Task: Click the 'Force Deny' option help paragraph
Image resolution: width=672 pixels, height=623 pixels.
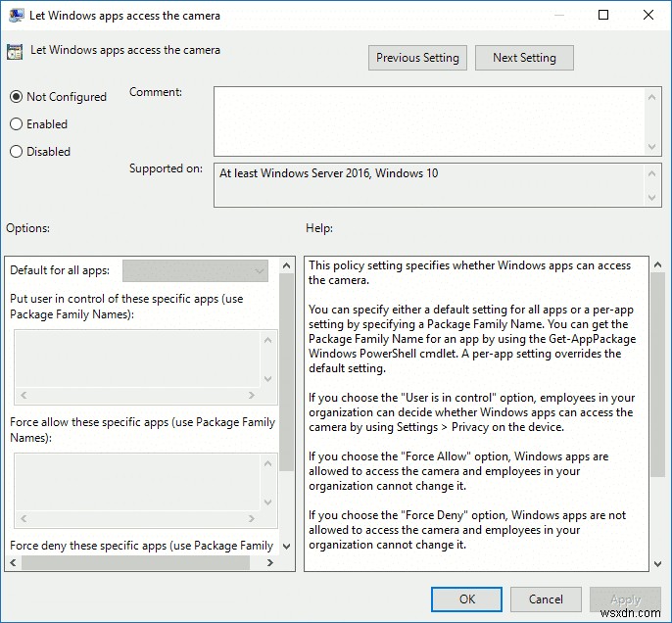Action: coord(467,530)
